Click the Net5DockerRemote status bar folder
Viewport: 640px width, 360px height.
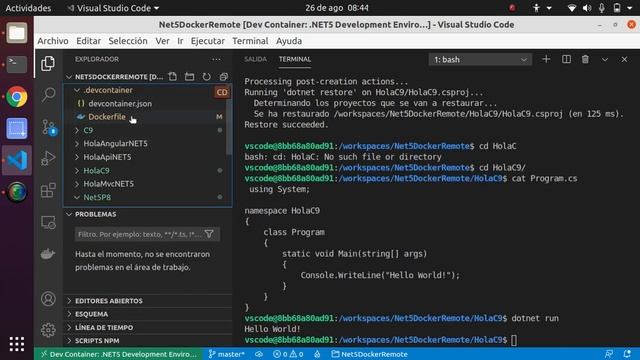pyautogui.click(x=369, y=354)
